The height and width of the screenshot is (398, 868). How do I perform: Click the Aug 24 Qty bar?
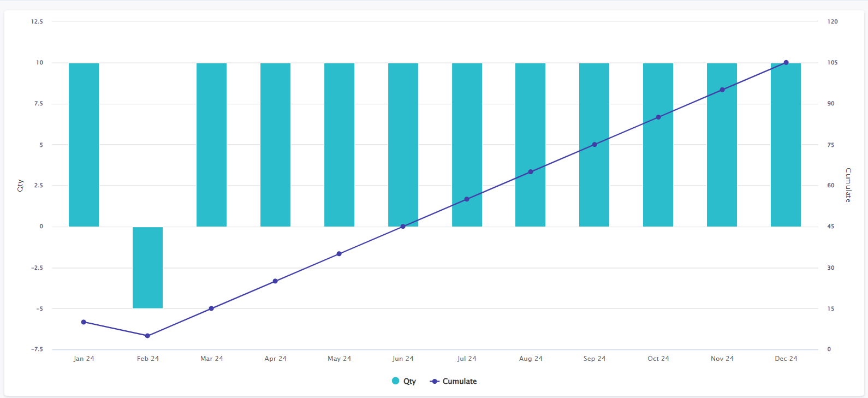coord(530,145)
